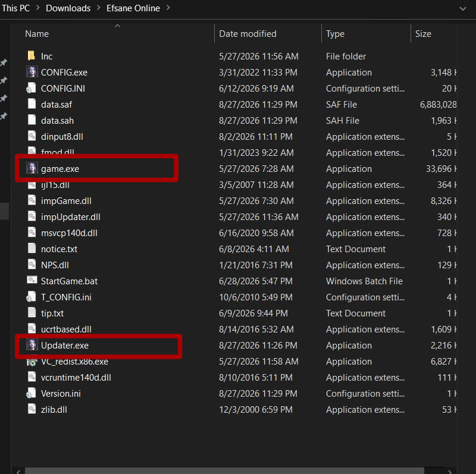
Task: Select the NPS.dll file icon
Action: click(x=32, y=265)
